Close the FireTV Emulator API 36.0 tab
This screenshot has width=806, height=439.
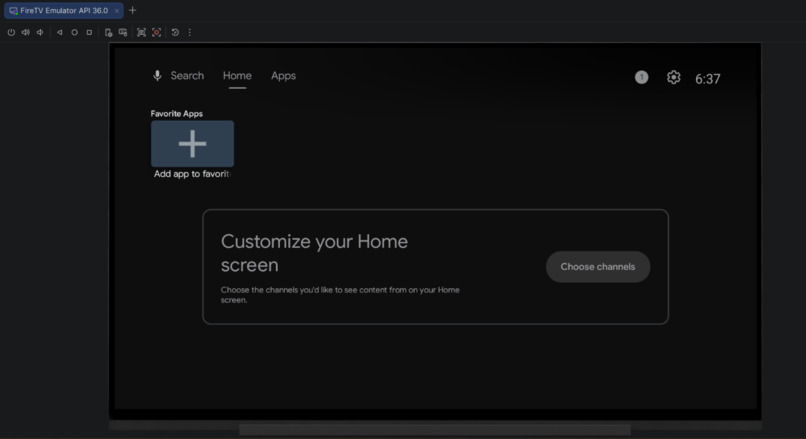click(117, 11)
